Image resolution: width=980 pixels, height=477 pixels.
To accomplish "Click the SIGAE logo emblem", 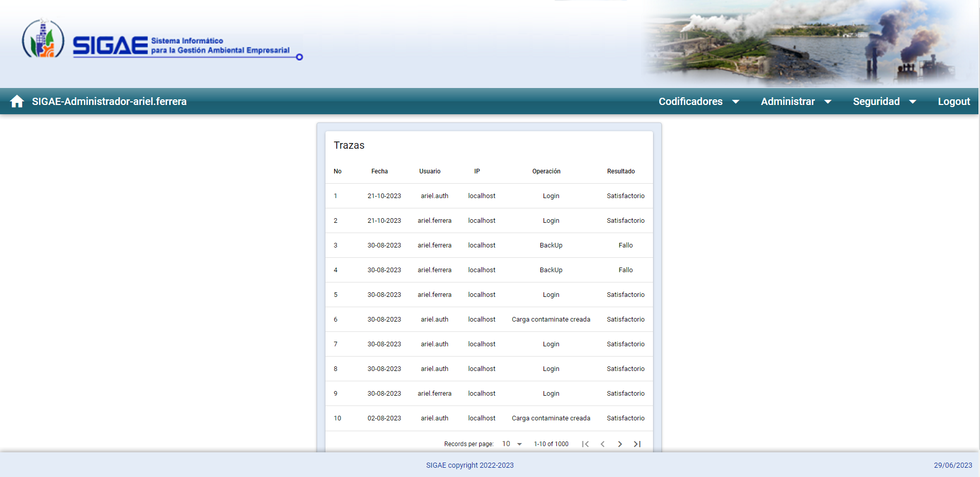I will pos(43,39).
